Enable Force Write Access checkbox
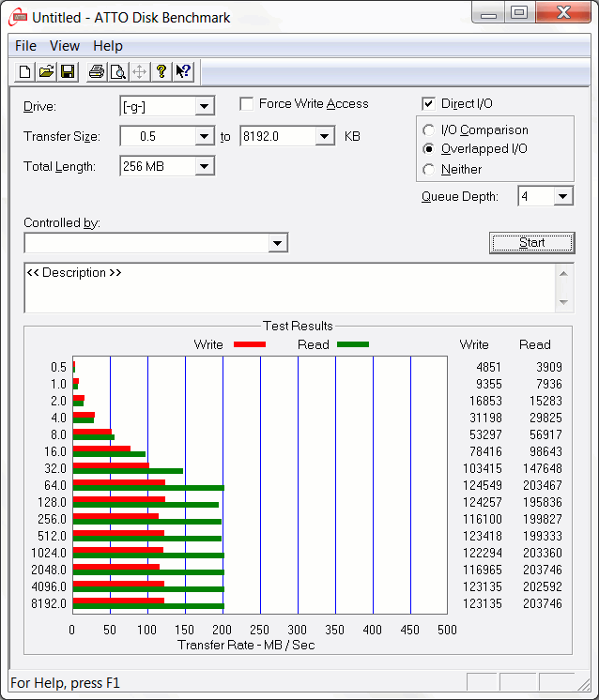599x700 pixels. 247,104
